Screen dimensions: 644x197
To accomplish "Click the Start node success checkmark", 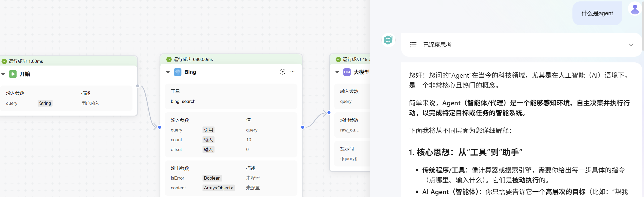I will point(4,61).
